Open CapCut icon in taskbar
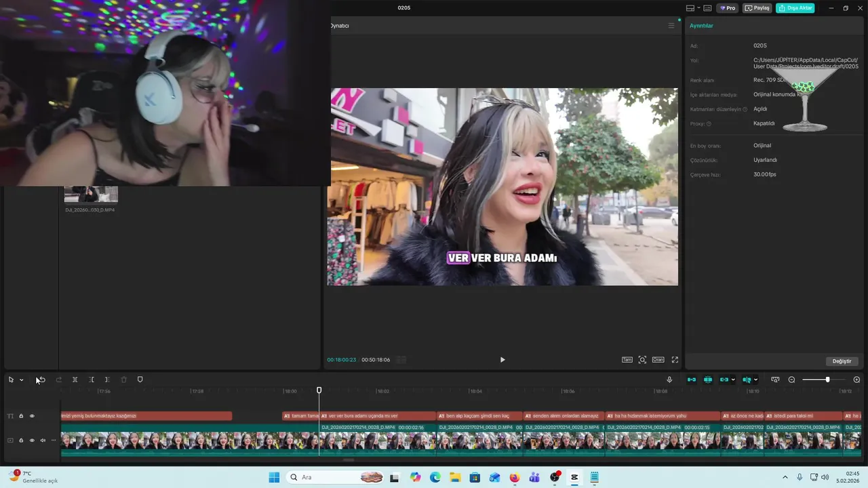Screen dimensions: 868x488 (574, 477)
